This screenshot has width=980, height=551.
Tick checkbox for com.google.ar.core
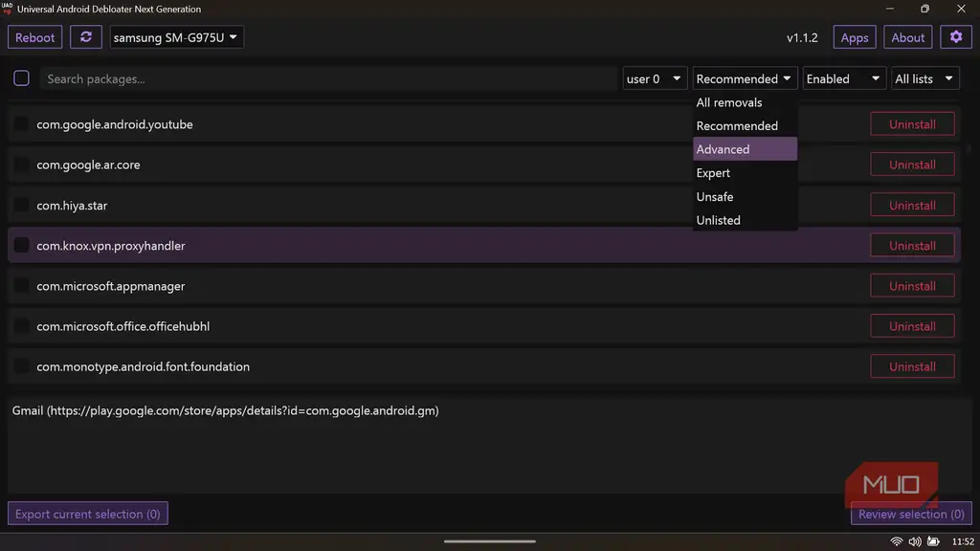pos(21,165)
